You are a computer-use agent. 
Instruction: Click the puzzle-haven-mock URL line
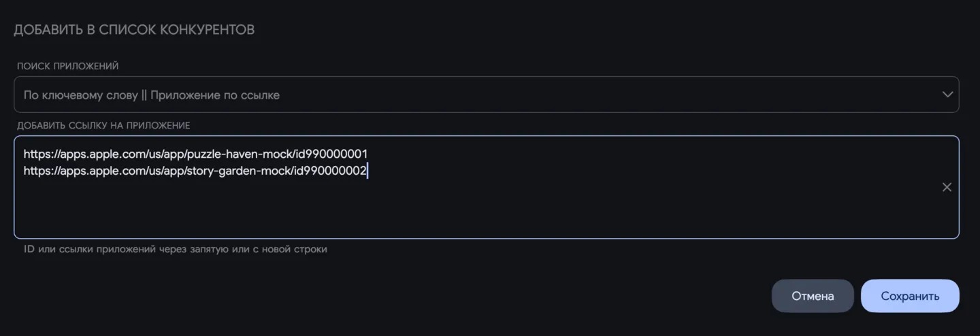195,154
